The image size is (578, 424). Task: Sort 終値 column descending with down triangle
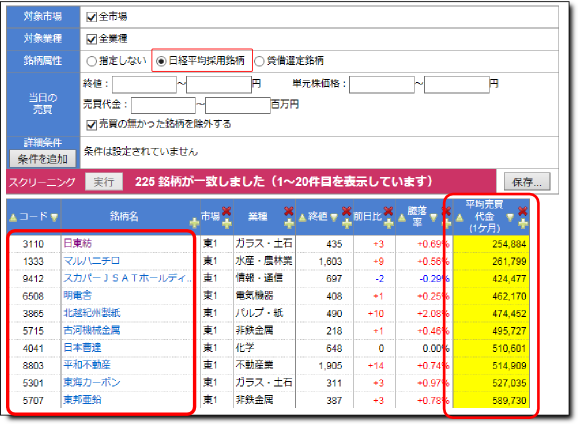click(334, 218)
